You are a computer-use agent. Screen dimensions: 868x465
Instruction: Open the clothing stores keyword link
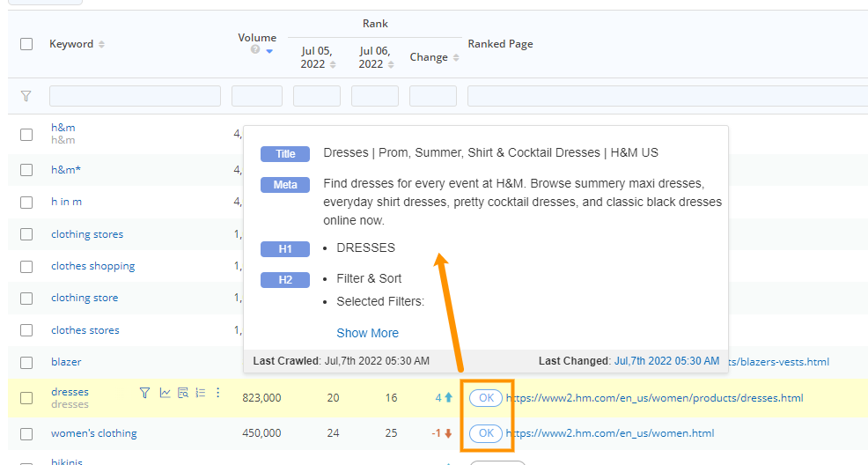87,234
